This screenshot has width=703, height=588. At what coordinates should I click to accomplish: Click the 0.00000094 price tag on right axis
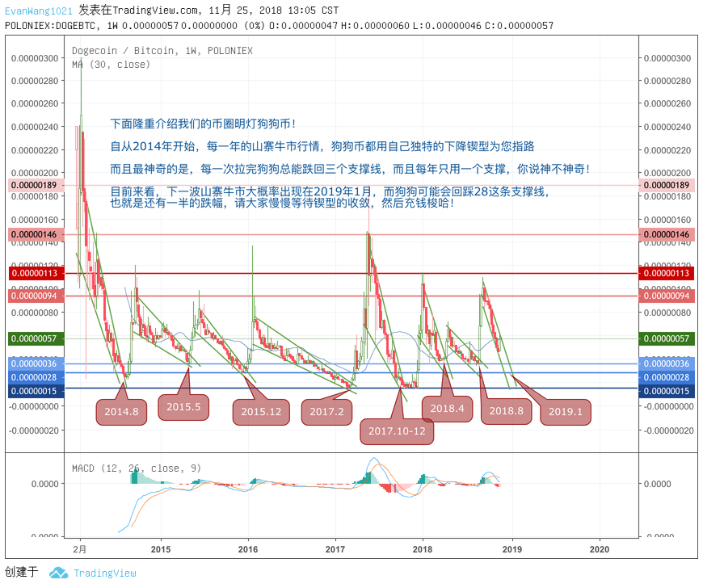(667, 296)
